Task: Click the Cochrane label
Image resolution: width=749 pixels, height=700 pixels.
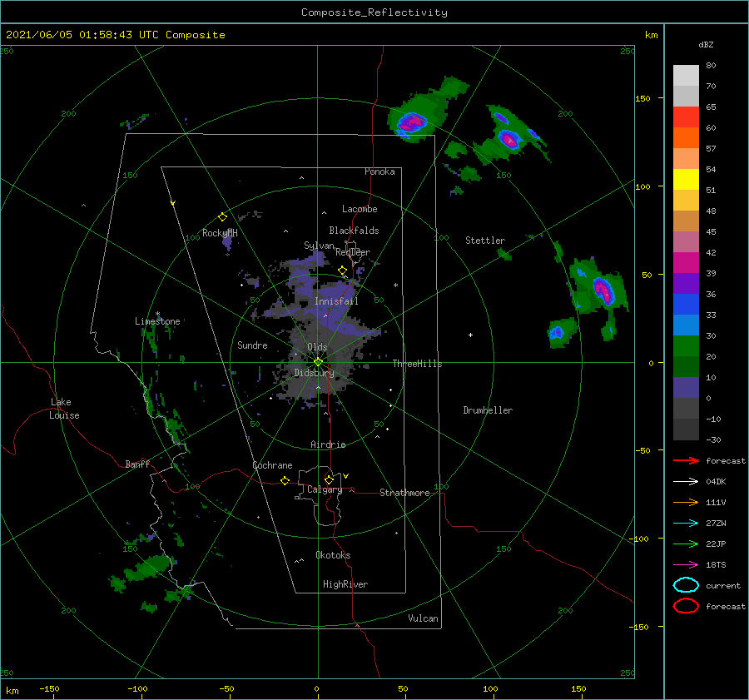Action: pyautogui.click(x=272, y=465)
